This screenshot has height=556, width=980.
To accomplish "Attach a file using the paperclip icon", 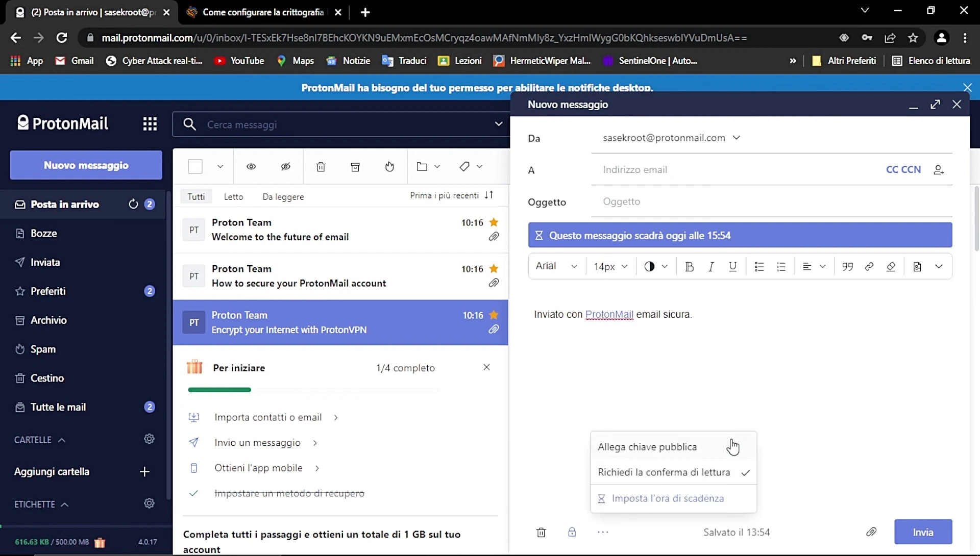I will [871, 532].
